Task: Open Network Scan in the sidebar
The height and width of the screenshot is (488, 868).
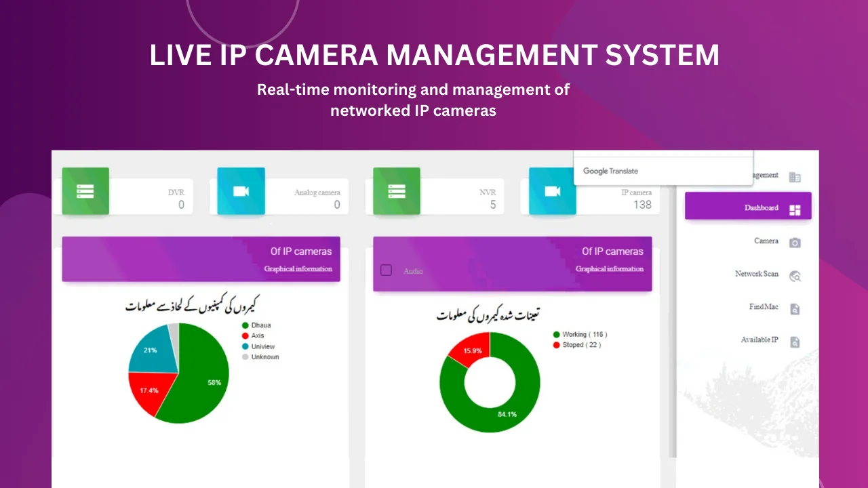Action: click(x=766, y=274)
